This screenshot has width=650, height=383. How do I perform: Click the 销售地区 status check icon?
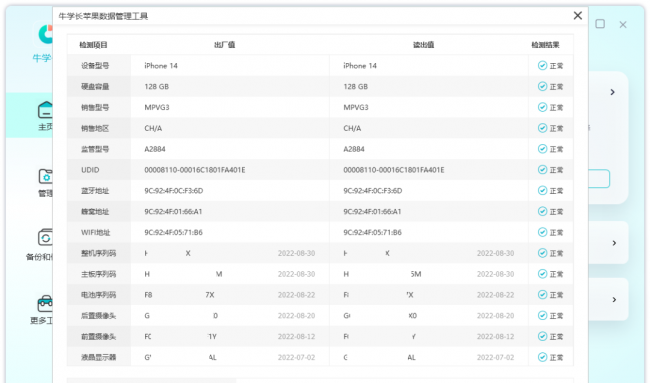[x=542, y=128]
